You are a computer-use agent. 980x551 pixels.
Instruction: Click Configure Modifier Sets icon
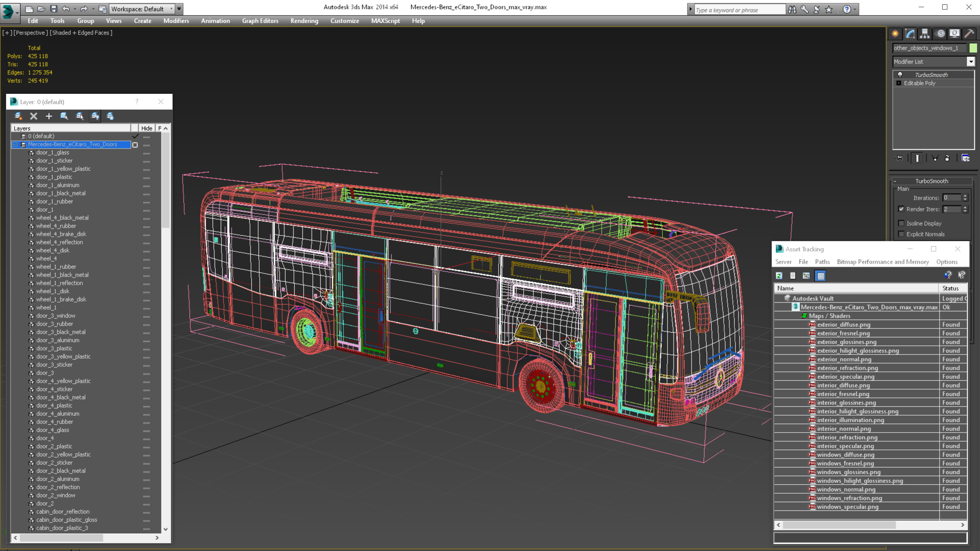pyautogui.click(x=966, y=158)
